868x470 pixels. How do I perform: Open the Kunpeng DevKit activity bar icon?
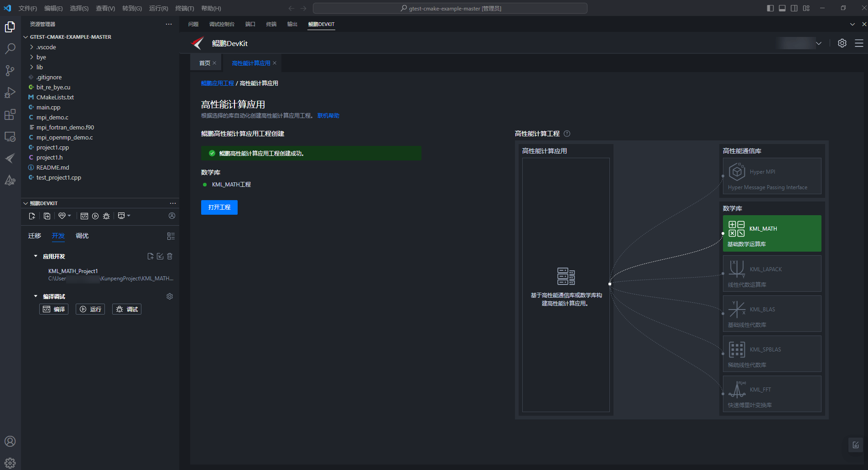(x=10, y=158)
